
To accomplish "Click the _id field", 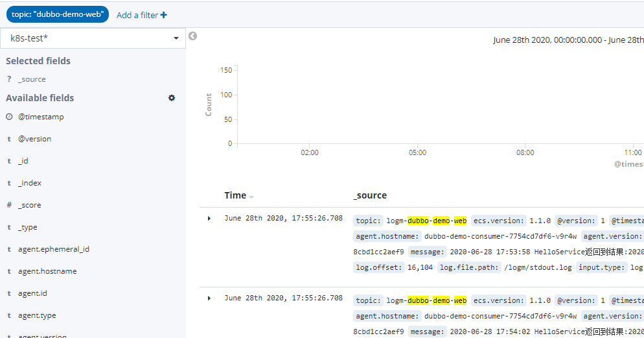I will click(x=23, y=161).
